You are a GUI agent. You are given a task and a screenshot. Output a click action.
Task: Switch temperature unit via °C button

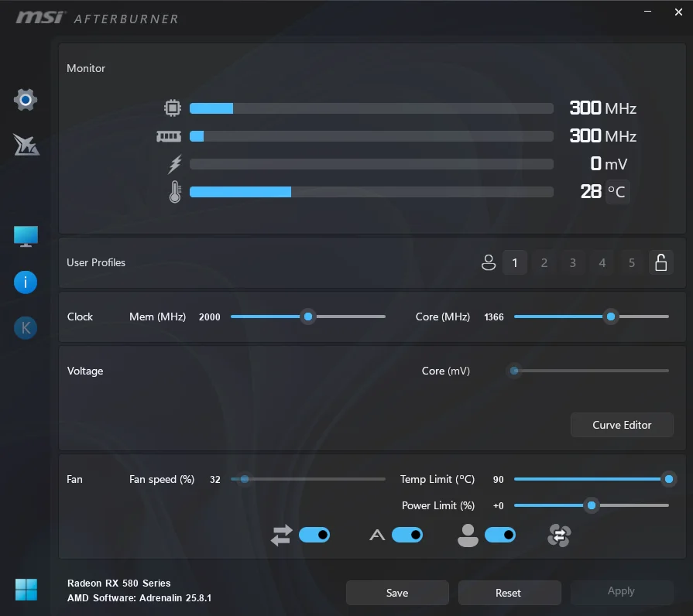click(617, 192)
